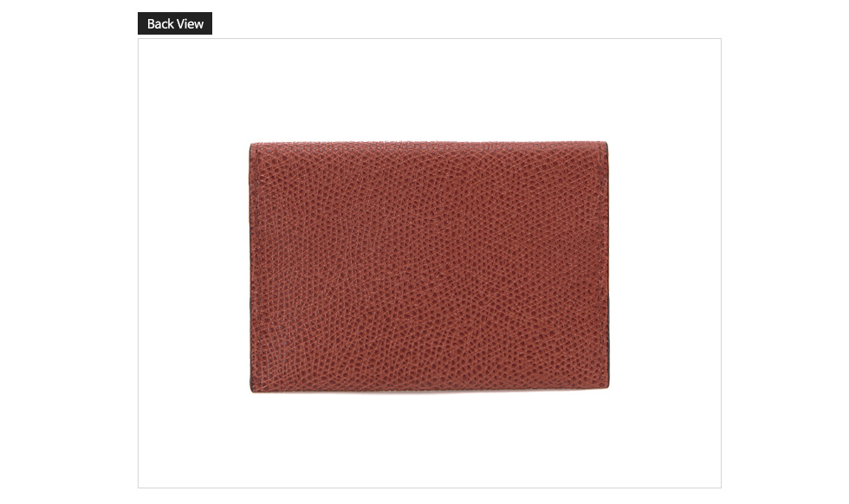Screen dimensions: 849x504
Task: Select the word "View" in the label
Action: 190,24
